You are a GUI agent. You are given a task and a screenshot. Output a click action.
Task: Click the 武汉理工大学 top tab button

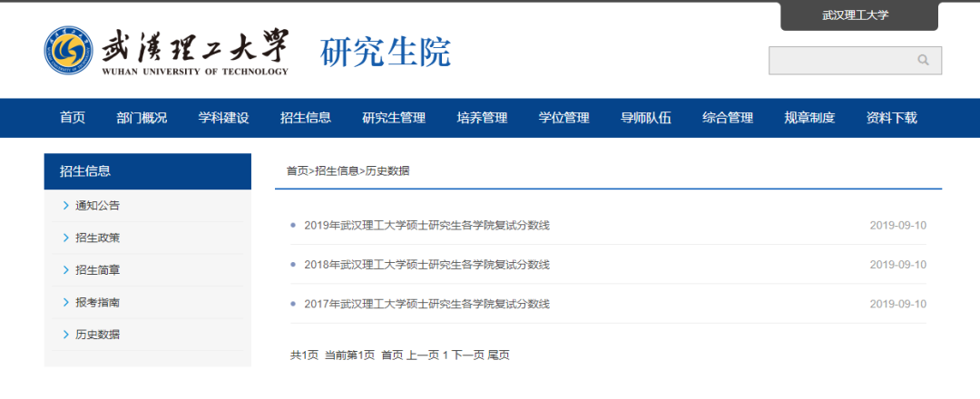click(858, 16)
